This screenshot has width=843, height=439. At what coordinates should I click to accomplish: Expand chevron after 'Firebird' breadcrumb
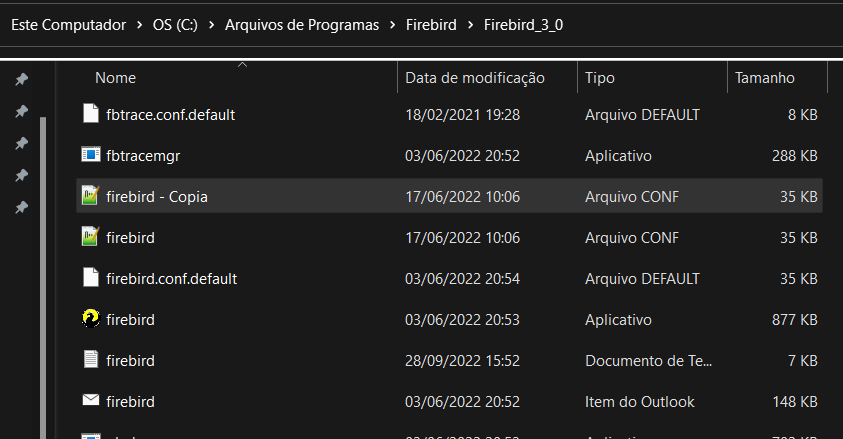click(470, 25)
